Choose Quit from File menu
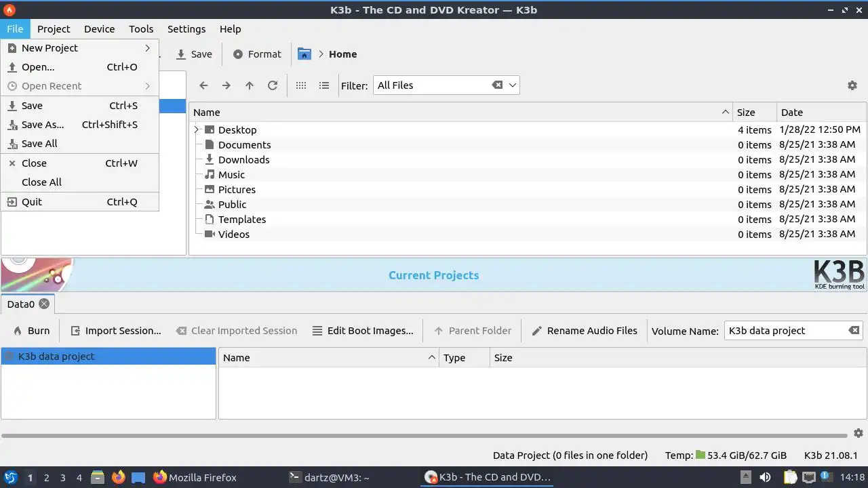868x488 pixels. tap(80, 202)
